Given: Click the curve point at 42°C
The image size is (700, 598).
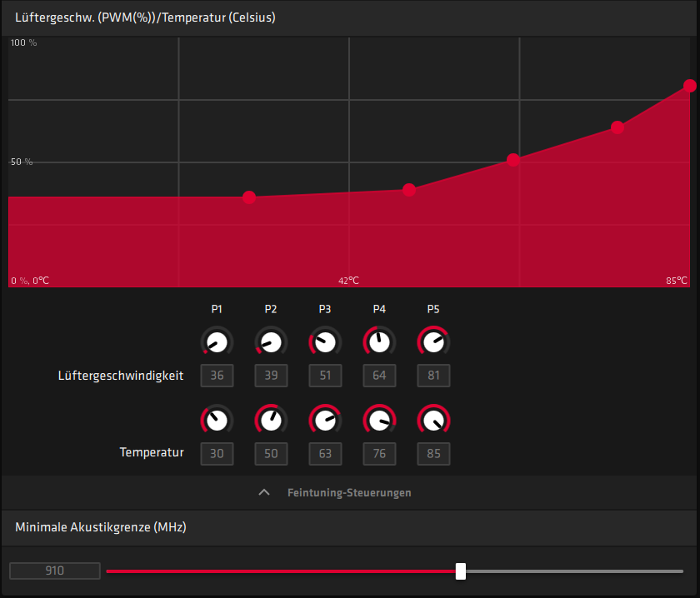Looking at the screenshot, I should 408,190.
